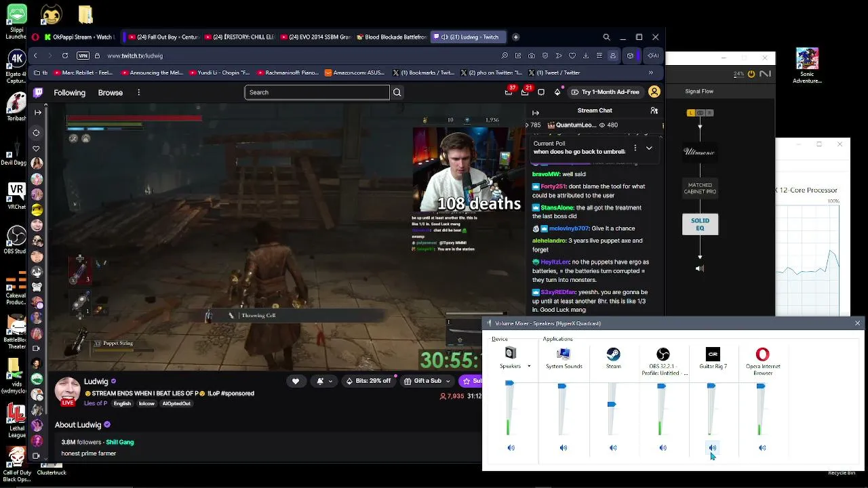
Task: Collapse the Stream Chat panel
Action: click(x=536, y=113)
